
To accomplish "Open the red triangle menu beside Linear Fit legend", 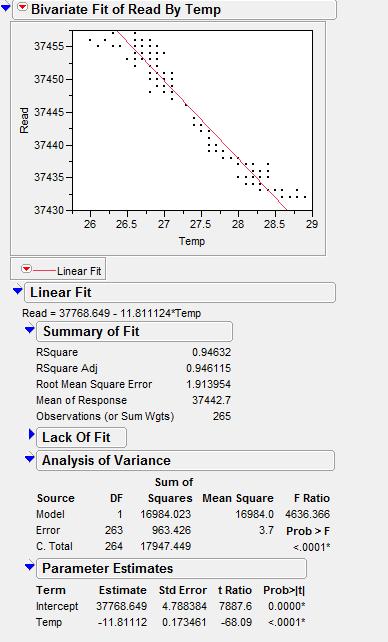I will [x=26, y=269].
